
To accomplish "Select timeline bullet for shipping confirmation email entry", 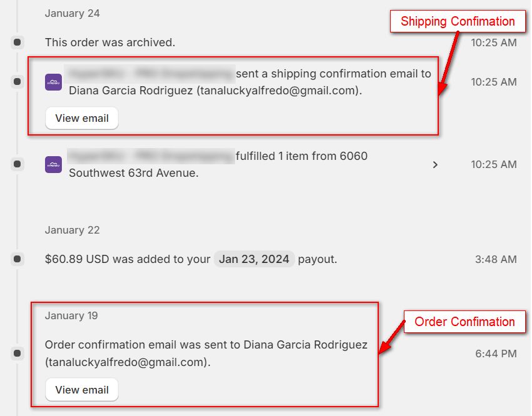I will pos(18,82).
